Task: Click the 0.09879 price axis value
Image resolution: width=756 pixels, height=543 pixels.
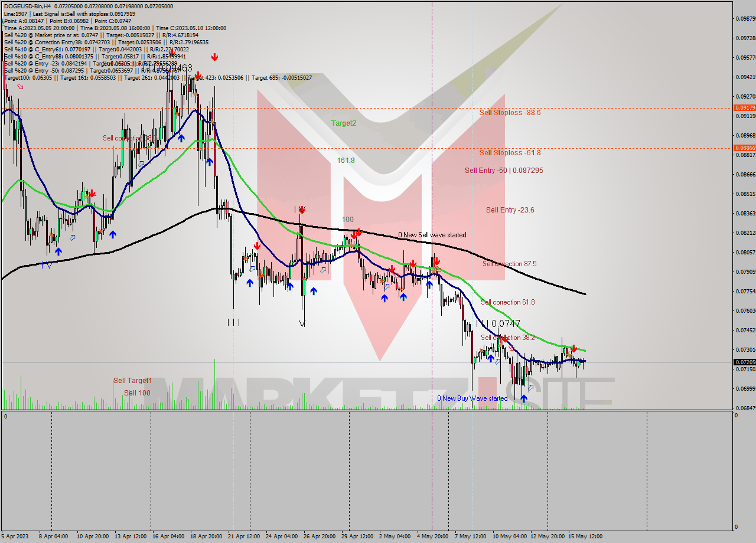Action: (745, 18)
